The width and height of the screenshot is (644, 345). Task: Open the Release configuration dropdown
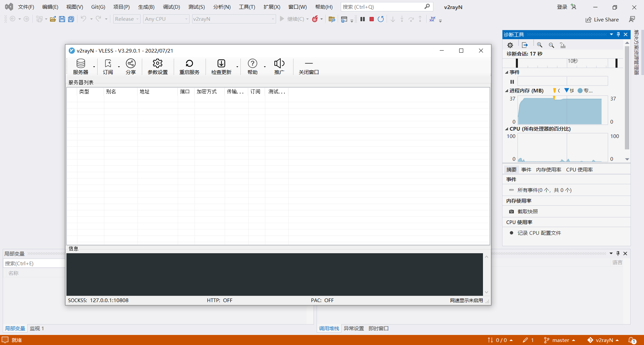click(x=126, y=19)
